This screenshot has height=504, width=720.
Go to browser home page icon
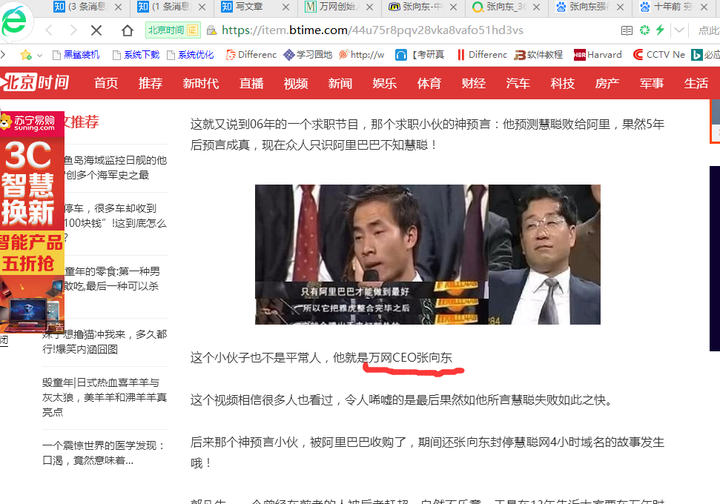tap(127, 31)
